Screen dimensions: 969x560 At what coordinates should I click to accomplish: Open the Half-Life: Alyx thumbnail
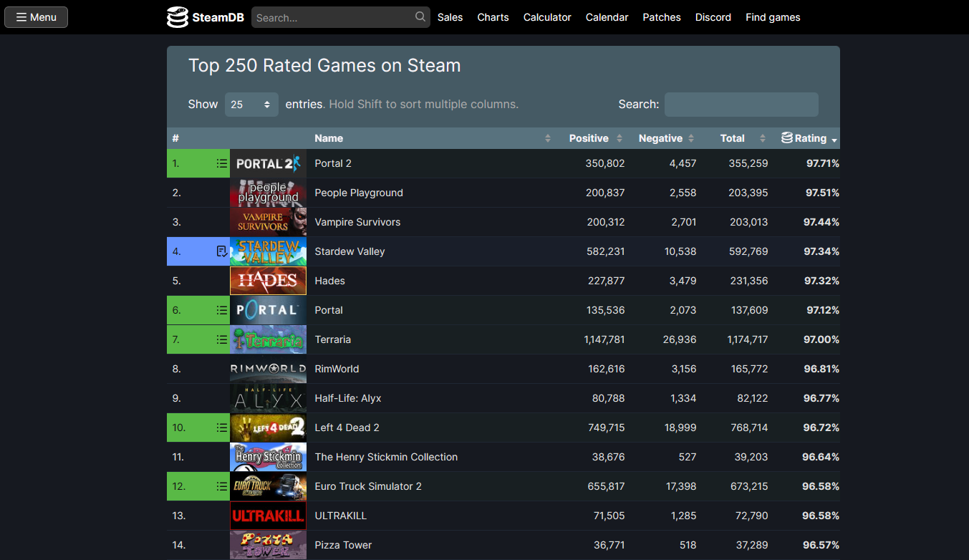tap(268, 398)
